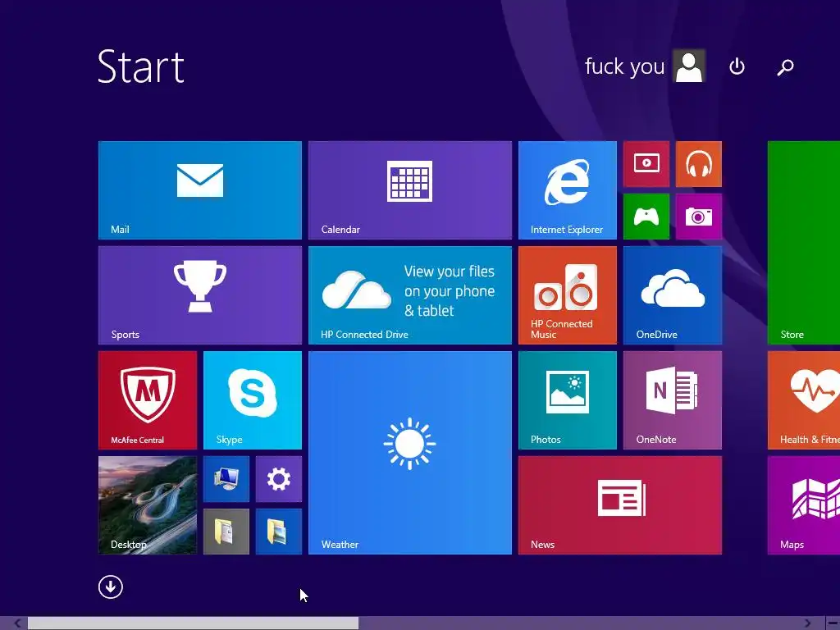Open the OneNote tile
The image size is (840, 630).
pos(673,400)
